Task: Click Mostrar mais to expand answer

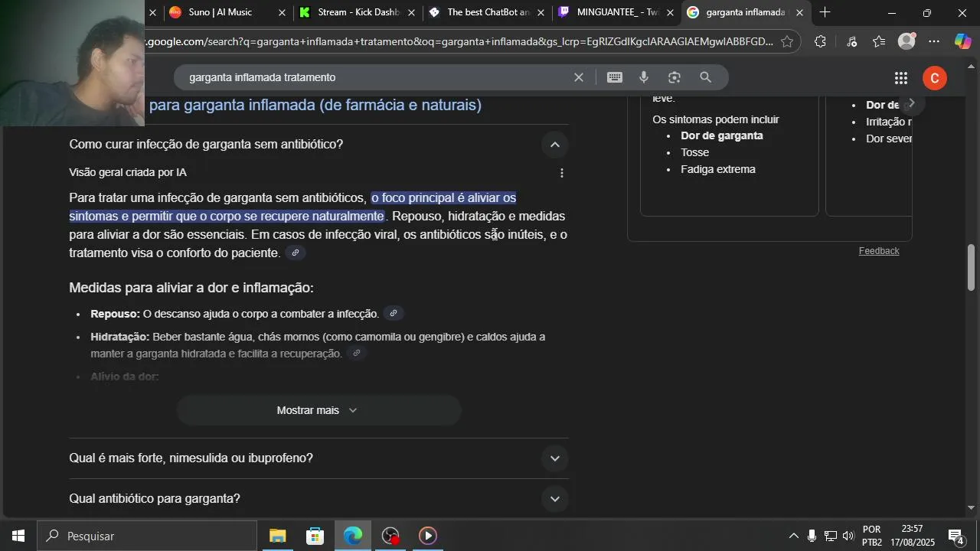Action: click(318, 410)
